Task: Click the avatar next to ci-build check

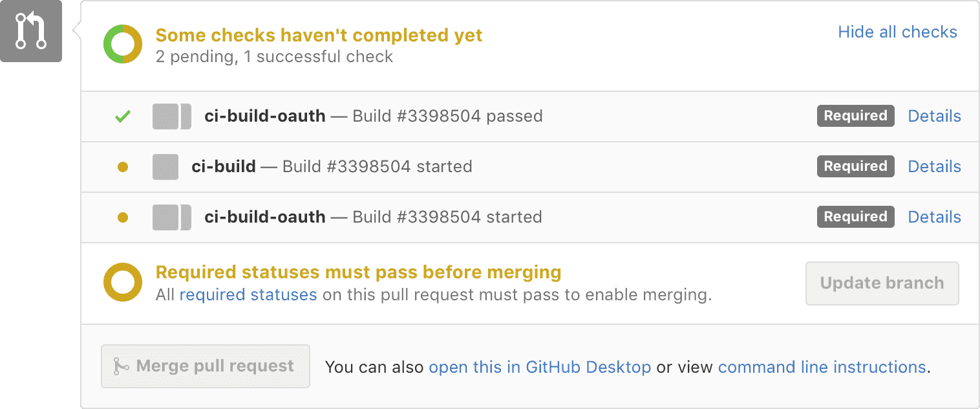Action: coord(165,167)
